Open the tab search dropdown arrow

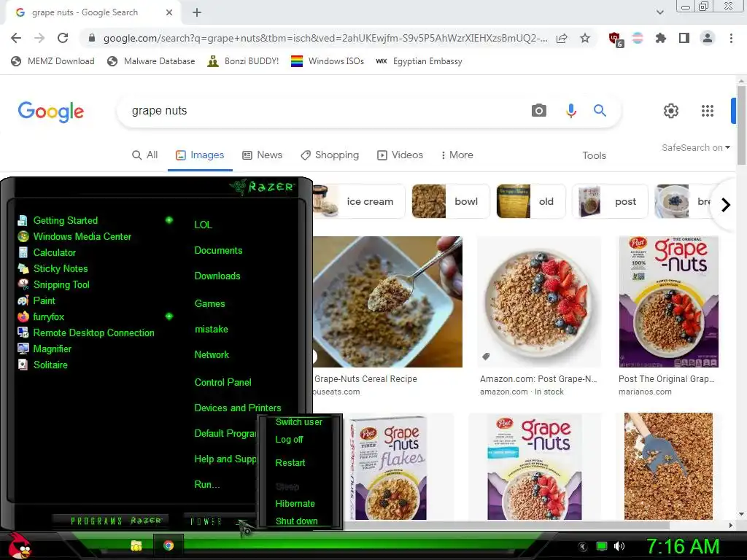(x=659, y=12)
